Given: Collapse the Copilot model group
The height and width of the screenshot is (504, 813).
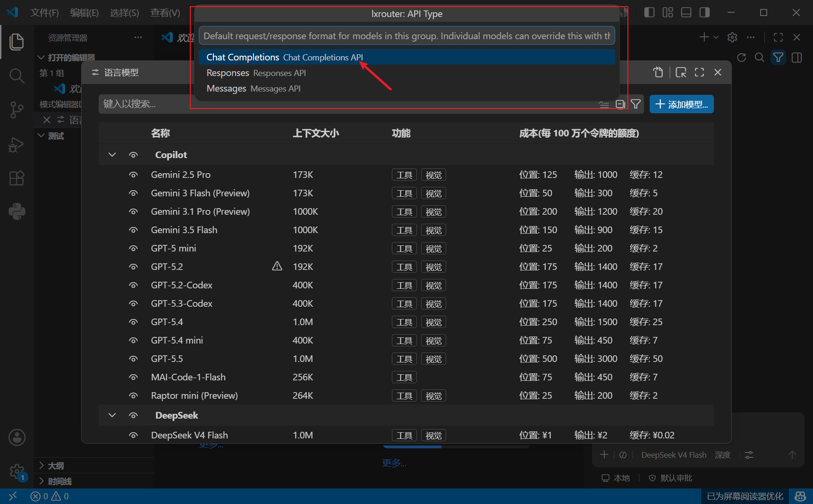Looking at the screenshot, I should pos(112,155).
